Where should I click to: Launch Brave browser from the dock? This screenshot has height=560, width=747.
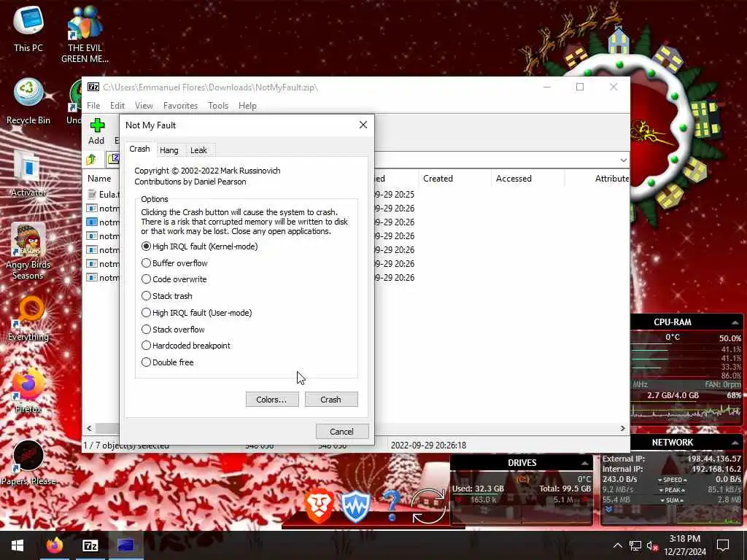pos(318,506)
